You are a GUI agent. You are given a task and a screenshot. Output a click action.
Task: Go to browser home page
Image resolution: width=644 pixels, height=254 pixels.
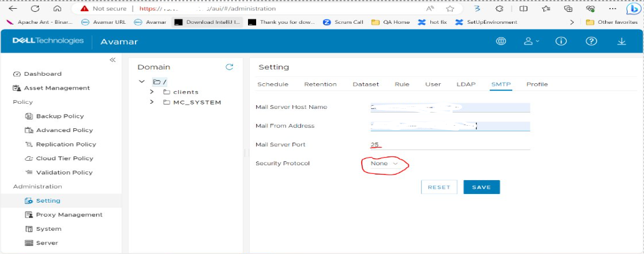click(57, 8)
